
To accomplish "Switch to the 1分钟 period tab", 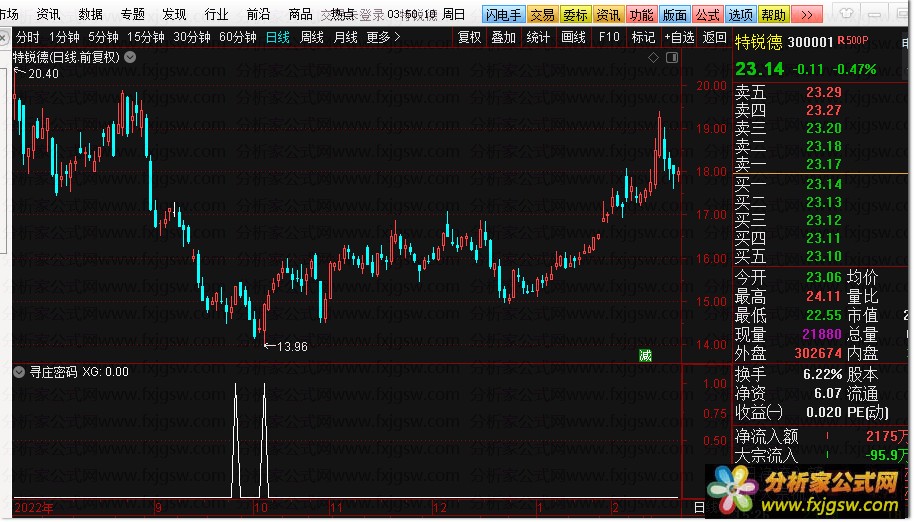I will point(64,37).
